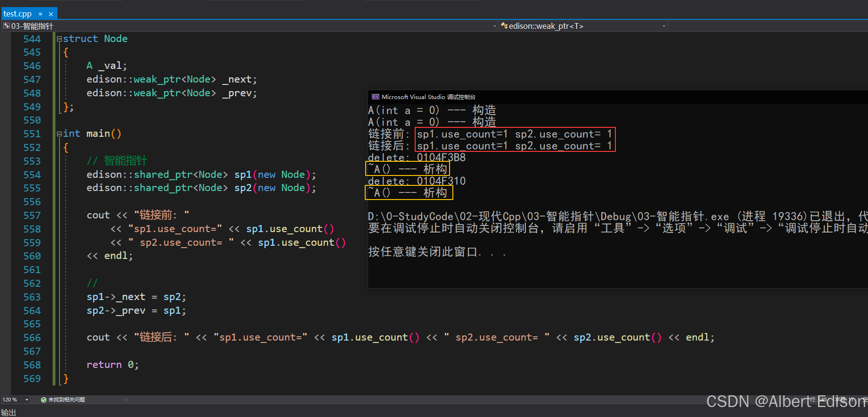Collapse the struct Node code block
The height and width of the screenshot is (417, 868).
pos(59,39)
